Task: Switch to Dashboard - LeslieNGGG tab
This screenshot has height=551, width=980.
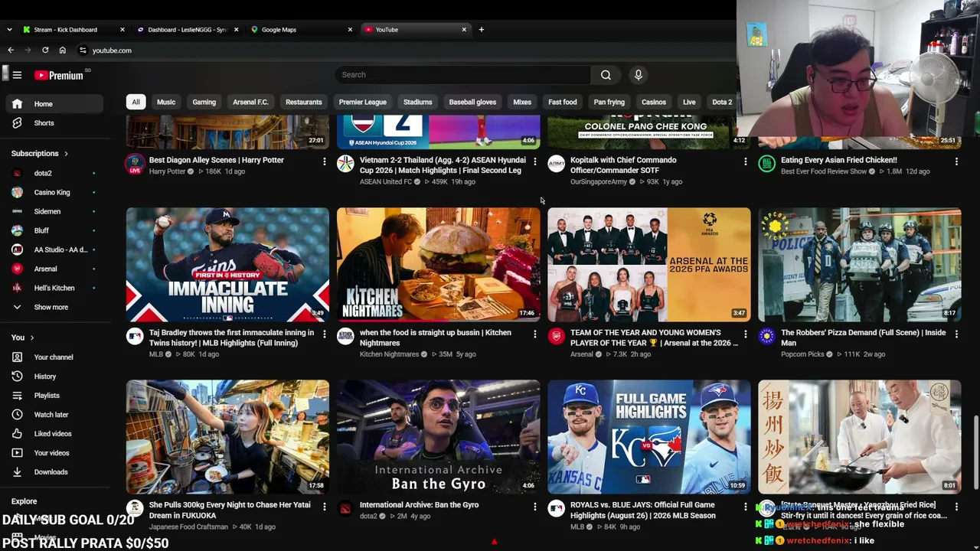Action: pos(188,30)
